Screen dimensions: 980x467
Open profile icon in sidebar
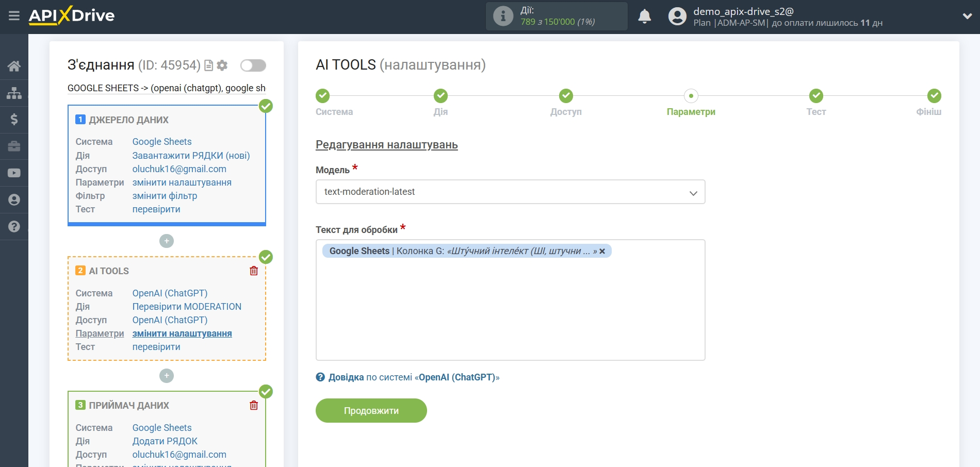[14, 200]
